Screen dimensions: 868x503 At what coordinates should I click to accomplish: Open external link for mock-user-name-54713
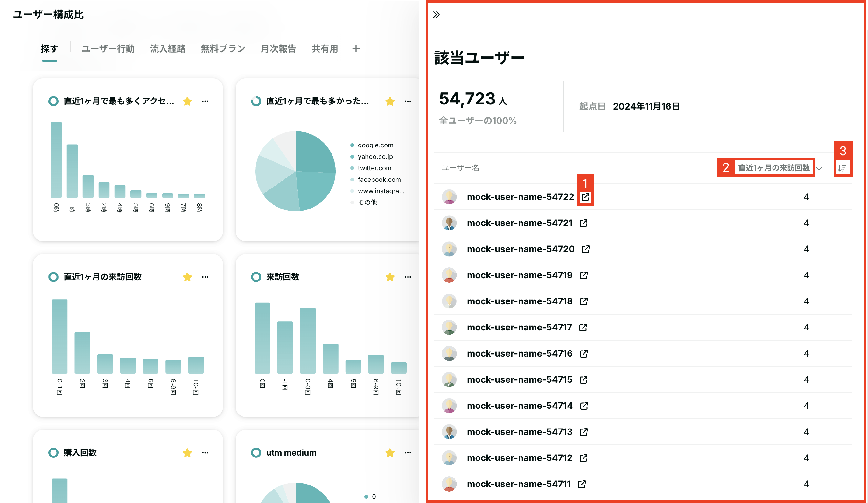584,432
